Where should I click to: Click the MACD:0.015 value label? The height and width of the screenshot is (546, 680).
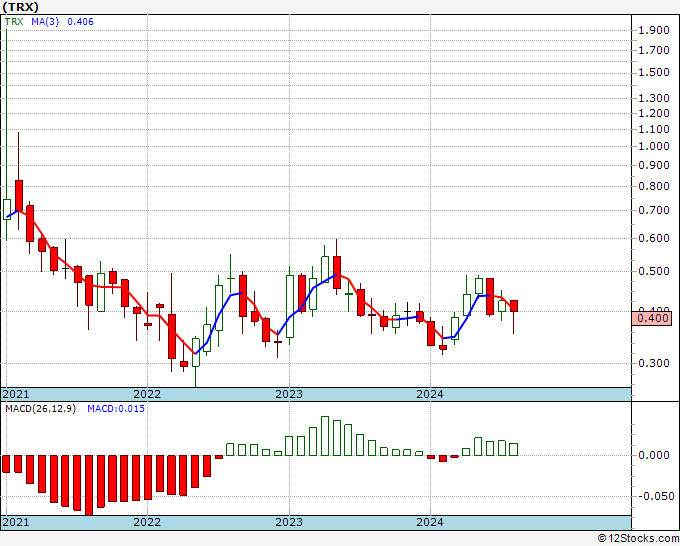(x=116, y=409)
